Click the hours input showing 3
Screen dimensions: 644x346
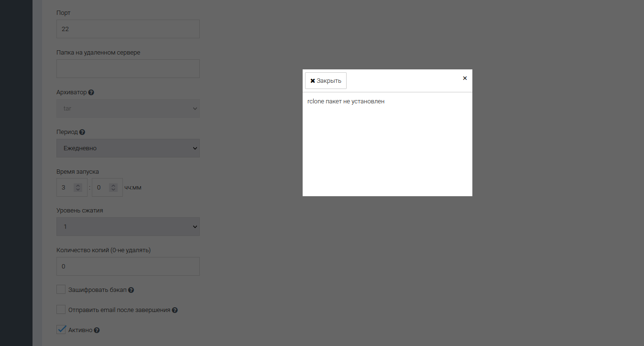65,188
